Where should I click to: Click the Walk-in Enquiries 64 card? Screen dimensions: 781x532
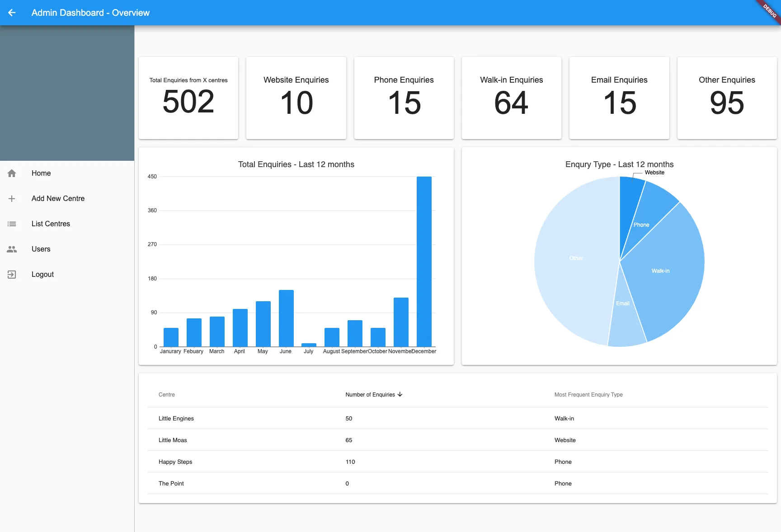click(512, 98)
